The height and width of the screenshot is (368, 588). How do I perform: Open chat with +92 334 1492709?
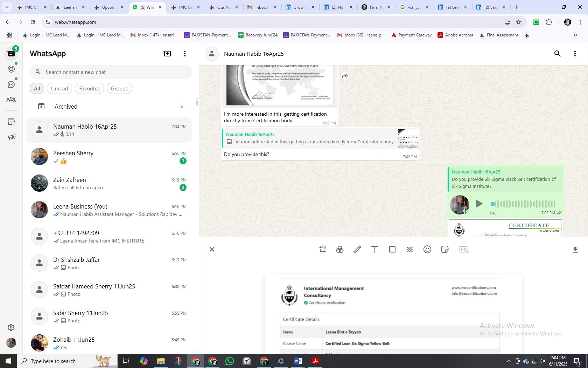109,237
